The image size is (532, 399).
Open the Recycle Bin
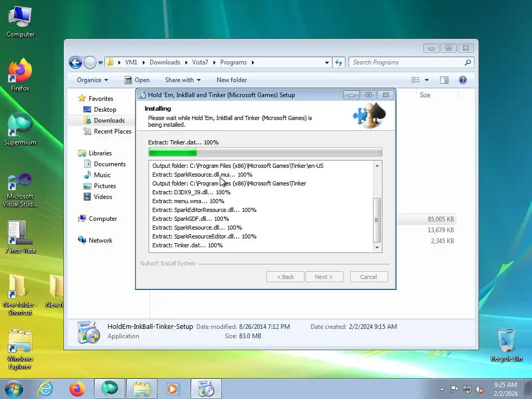pyautogui.click(x=506, y=345)
